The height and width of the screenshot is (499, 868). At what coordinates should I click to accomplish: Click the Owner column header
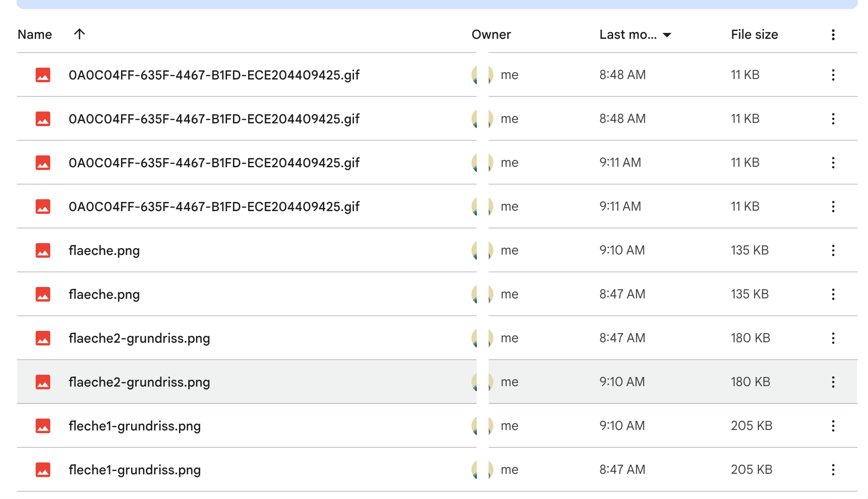point(491,35)
